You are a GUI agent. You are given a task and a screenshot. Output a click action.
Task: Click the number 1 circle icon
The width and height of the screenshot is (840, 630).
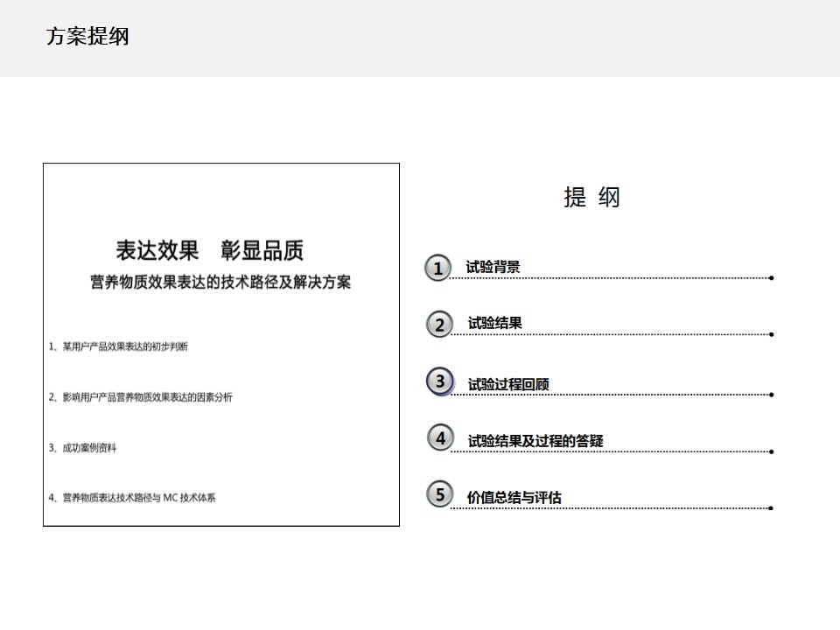438,269
